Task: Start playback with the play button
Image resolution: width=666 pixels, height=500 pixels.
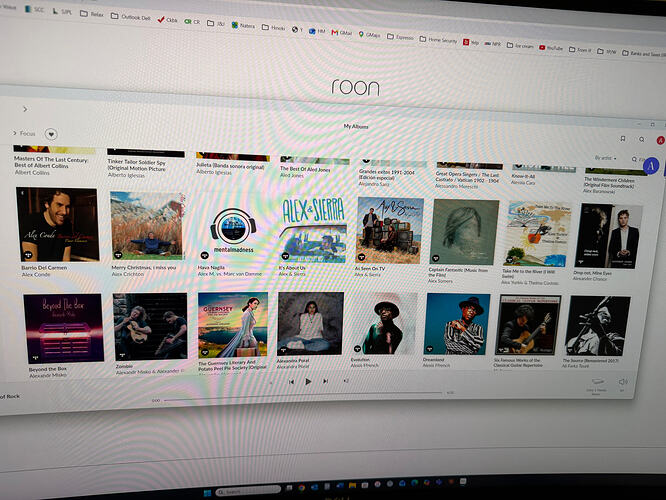Action: pyautogui.click(x=308, y=381)
